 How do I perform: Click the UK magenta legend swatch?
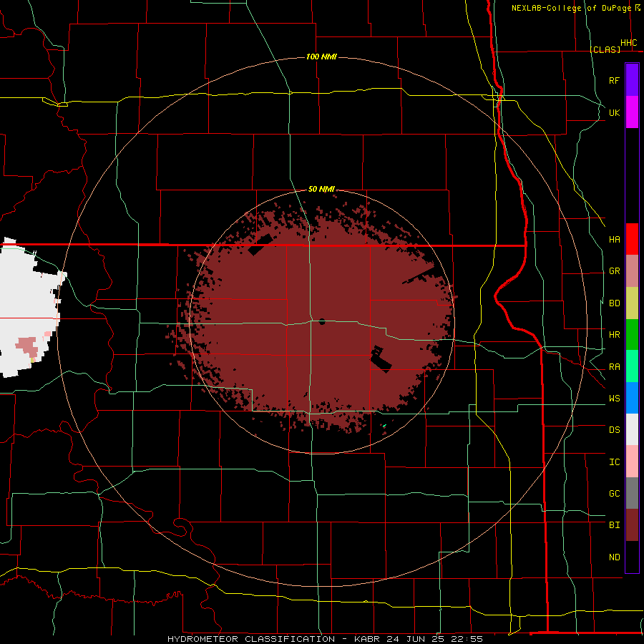632,112
